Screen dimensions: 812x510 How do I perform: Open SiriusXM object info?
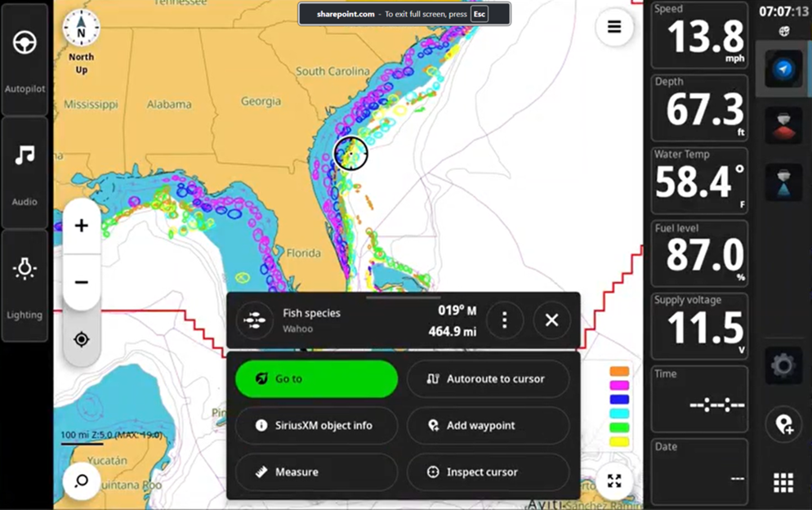pos(316,426)
